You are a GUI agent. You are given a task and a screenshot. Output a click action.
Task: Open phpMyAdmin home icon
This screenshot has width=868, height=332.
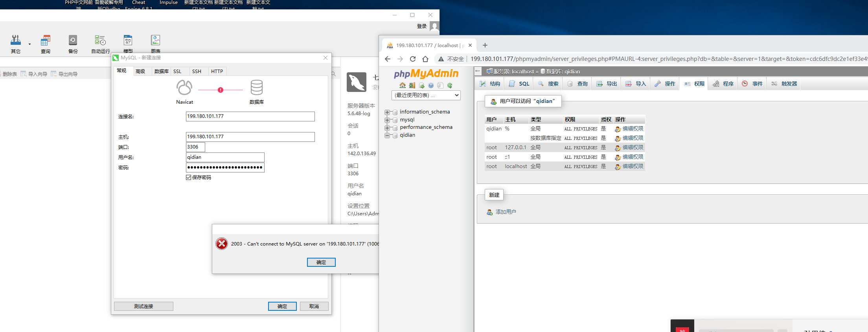click(402, 85)
